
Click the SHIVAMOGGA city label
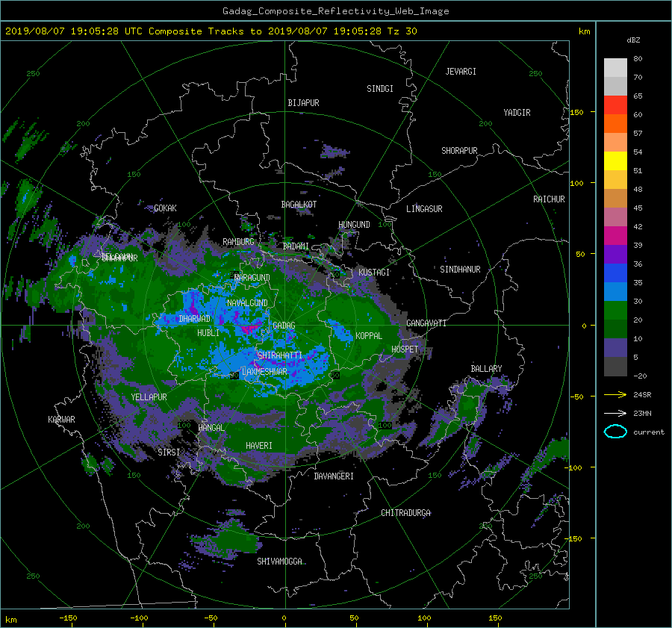click(x=279, y=562)
